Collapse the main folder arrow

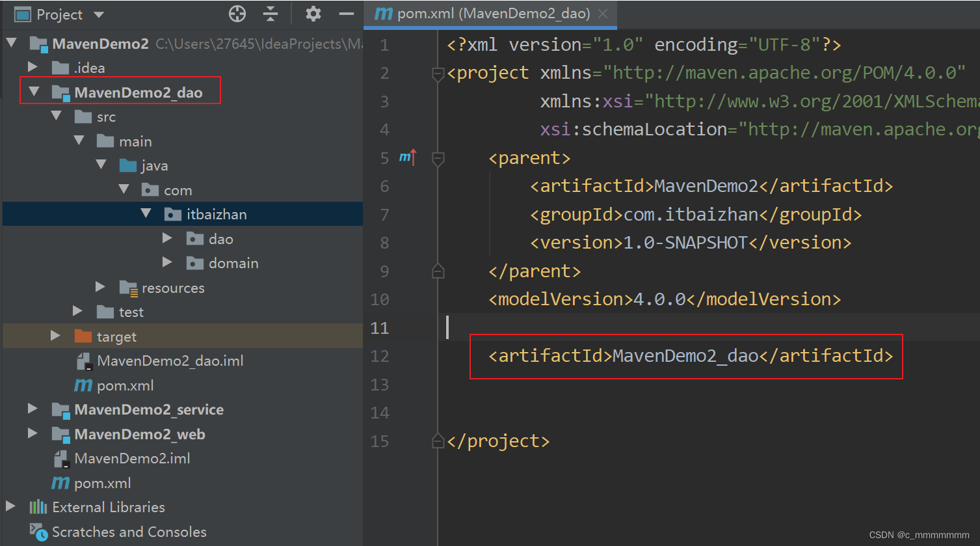click(x=79, y=140)
